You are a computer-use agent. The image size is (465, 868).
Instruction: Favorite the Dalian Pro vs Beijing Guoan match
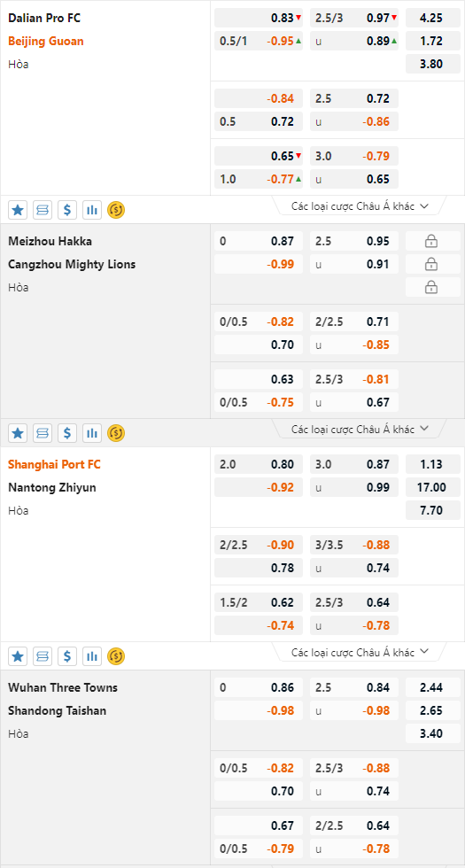[18, 210]
